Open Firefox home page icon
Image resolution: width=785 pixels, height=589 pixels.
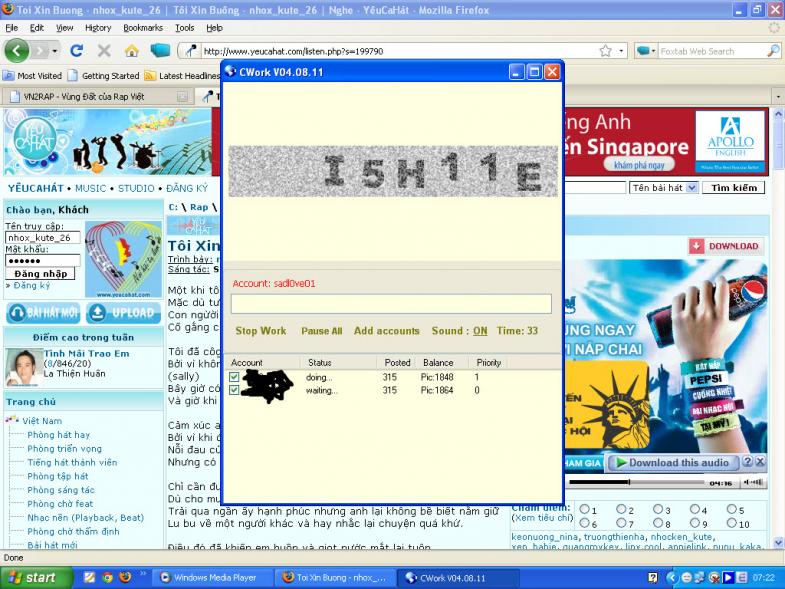131,51
